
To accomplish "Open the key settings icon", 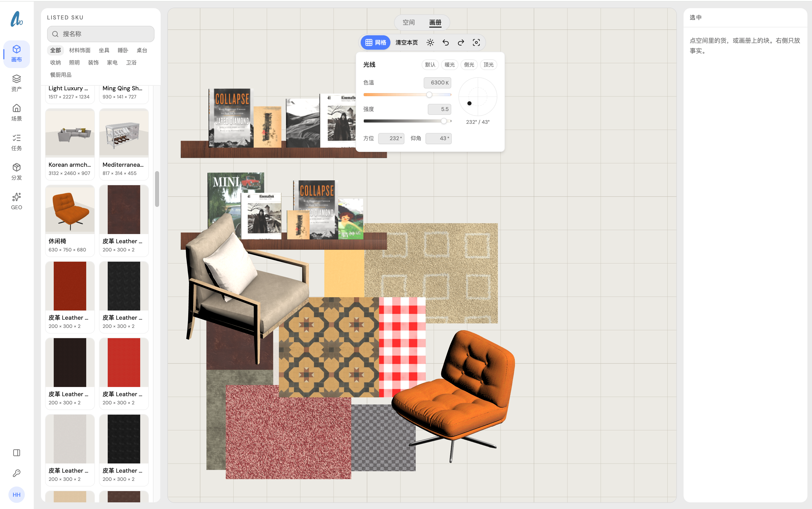I will point(16,473).
